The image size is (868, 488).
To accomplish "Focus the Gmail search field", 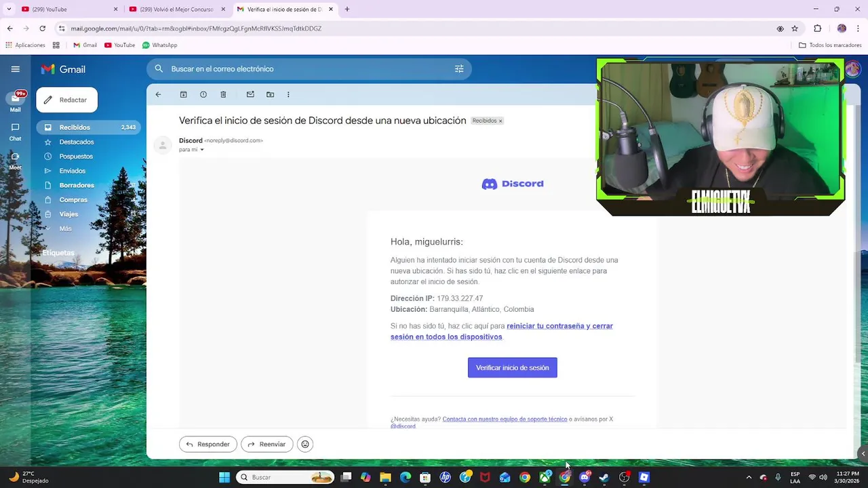I will [x=309, y=68].
